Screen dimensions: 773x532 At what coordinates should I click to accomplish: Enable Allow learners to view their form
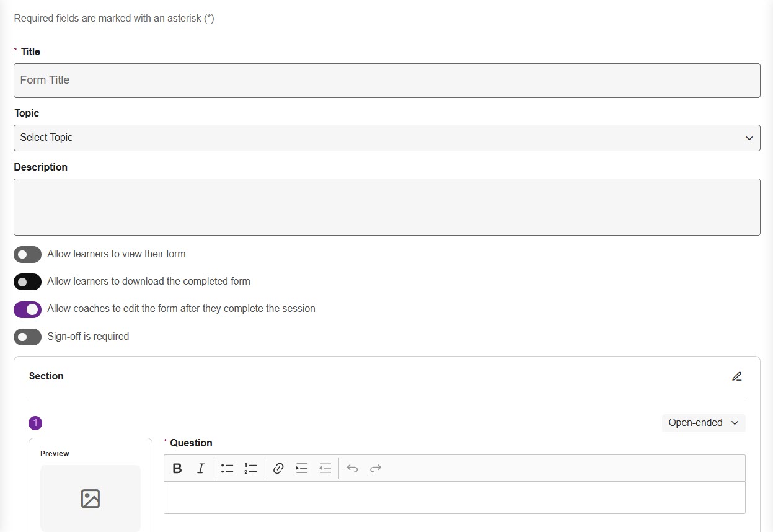[x=27, y=254]
